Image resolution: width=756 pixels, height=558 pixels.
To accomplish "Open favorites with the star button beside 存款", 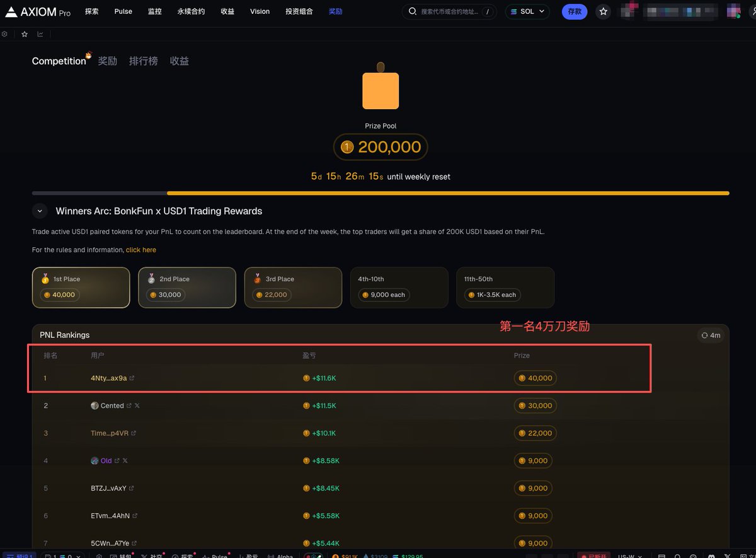I will tap(603, 11).
